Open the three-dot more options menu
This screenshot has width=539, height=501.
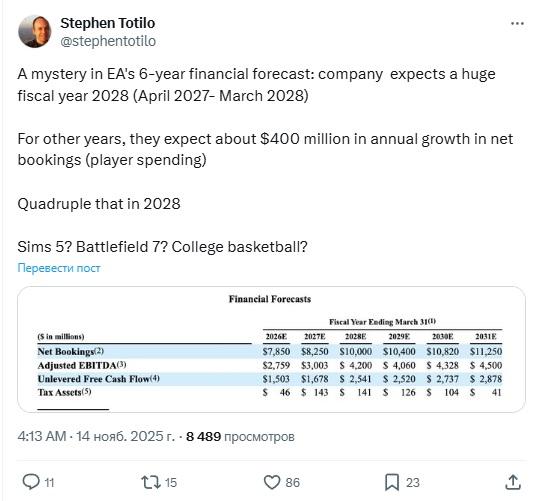click(x=517, y=23)
